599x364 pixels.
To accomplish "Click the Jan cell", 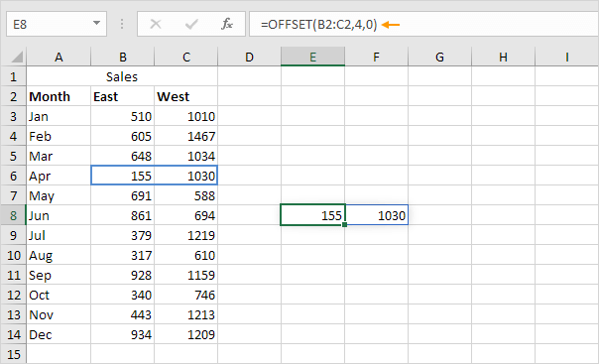I will pyautogui.click(x=59, y=116).
